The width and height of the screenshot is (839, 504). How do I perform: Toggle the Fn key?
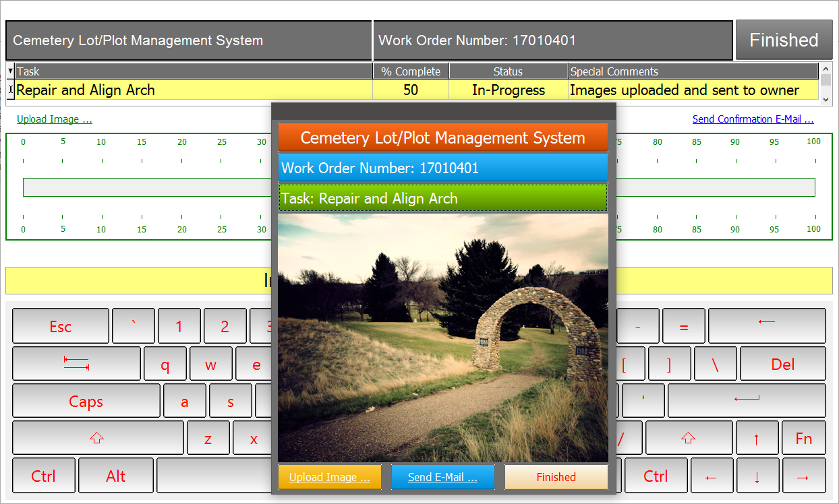tap(803, 439)
